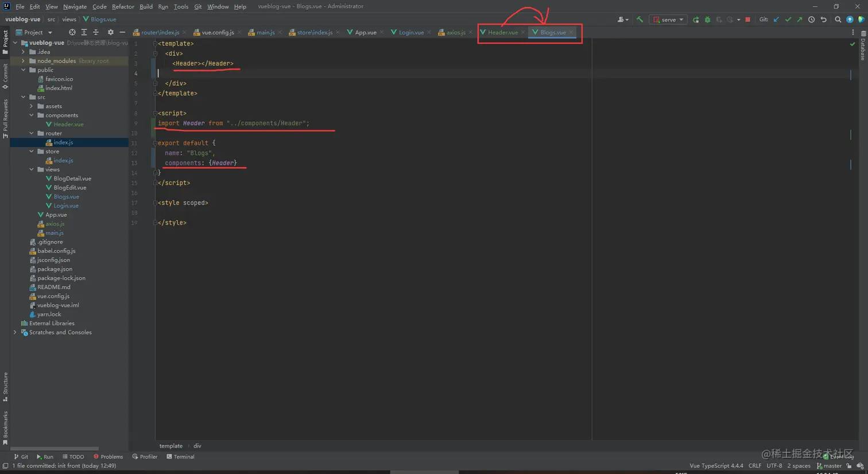Select package.json in the project tree
This screenshot has height=474, width=868.
tap(55, 269)
